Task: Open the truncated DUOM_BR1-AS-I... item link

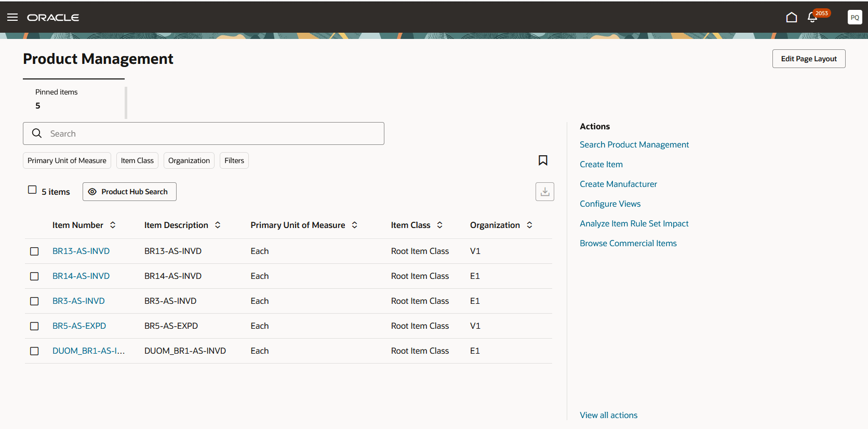Action: pyautogui.click(x=88, y=351)
